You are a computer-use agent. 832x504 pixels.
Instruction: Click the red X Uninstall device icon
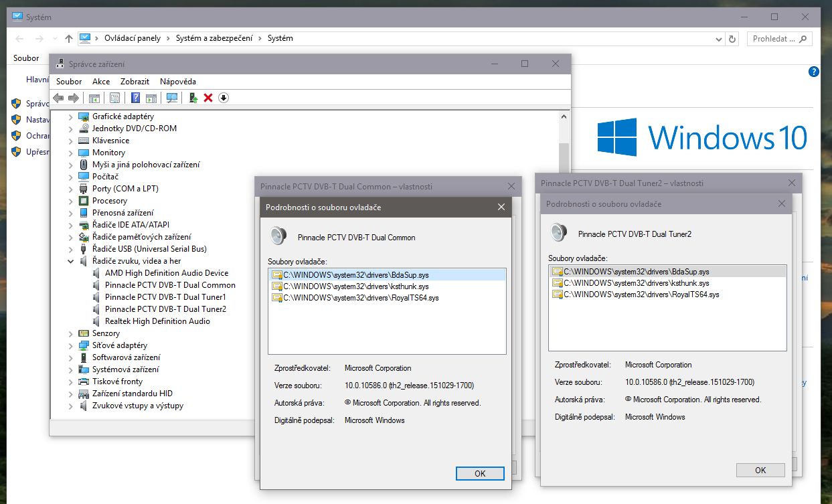pos(208,98)
